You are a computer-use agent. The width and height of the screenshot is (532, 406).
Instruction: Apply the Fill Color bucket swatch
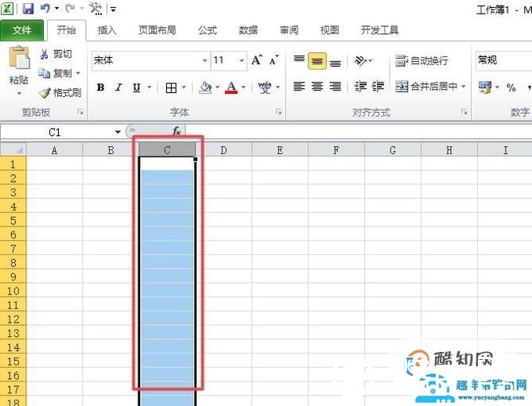[x=205, y=87]
